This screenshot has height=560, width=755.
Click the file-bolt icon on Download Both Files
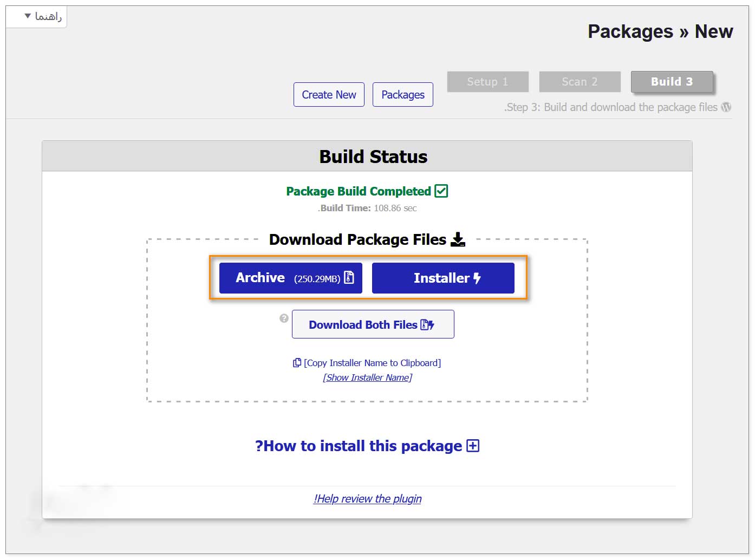tap(428, 324)
